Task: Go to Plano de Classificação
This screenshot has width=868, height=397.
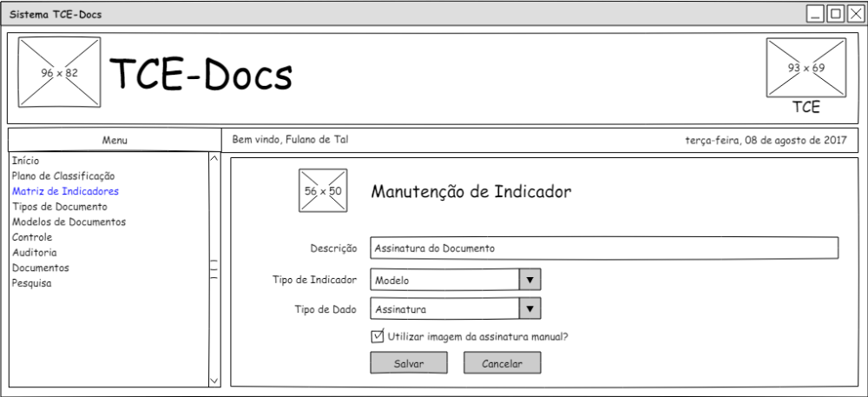Action: click(62, 175)
